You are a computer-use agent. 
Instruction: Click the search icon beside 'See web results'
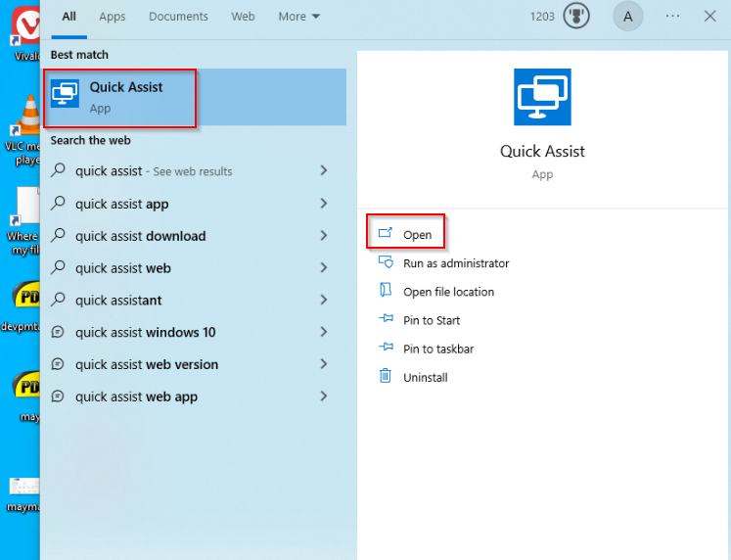[58, 170]
